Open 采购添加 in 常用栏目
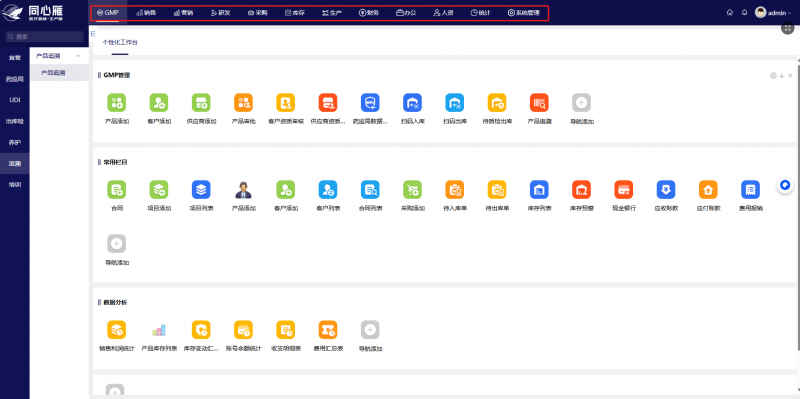The width and height of the screenshot is (800, 399). tap(412, 189)
